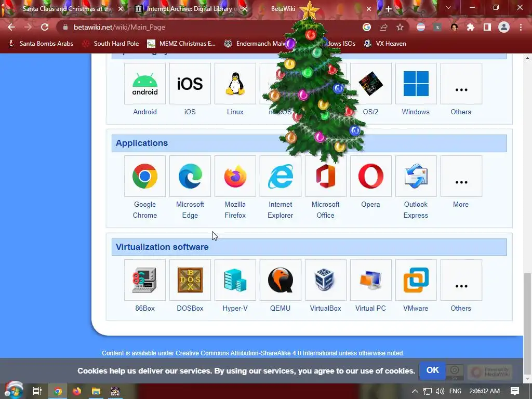Open the Mozilla Firefox application icon
532x399 pixels.
click(235, 176)
